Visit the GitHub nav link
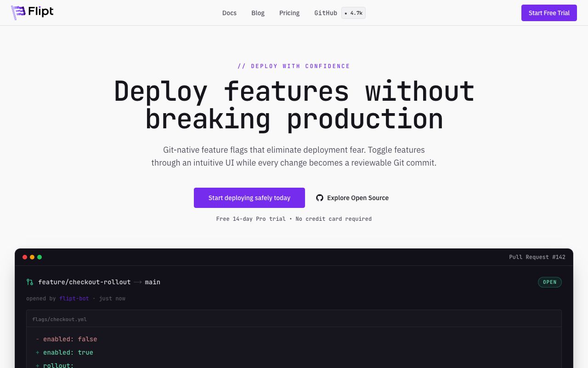 click(x=326, y=13)
